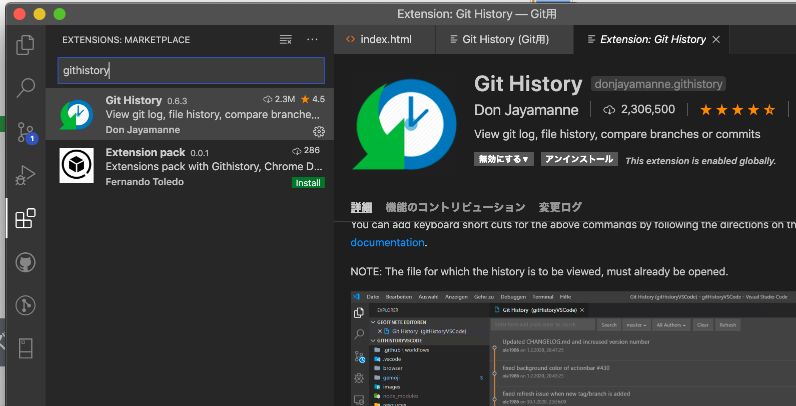
Task: Open Source Control view with 1 badge
Action: [25, 132]
